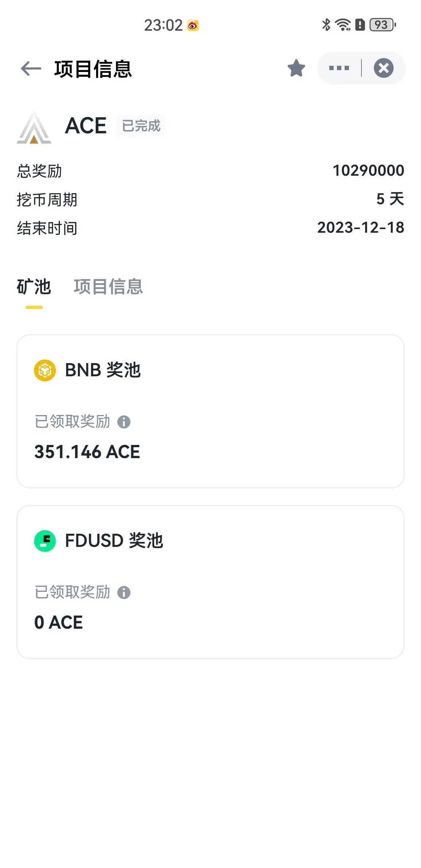Click the BNB coin icon
The height and width of the screenshot is (868, 421).
point(45,370)
